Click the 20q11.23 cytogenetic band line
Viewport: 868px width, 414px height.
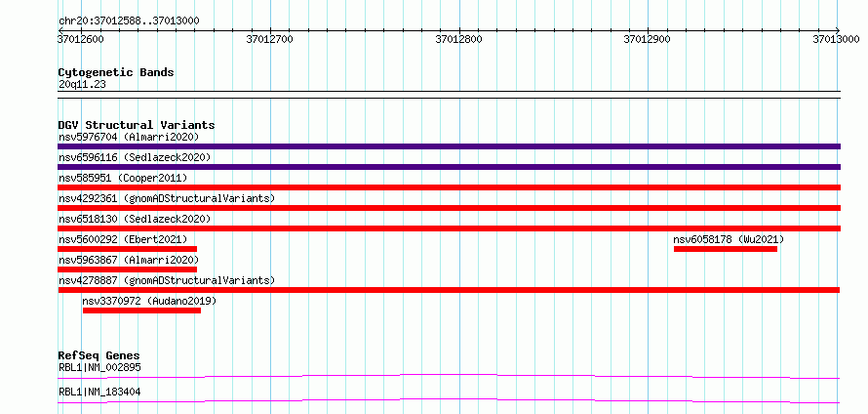tap(449, 95)
